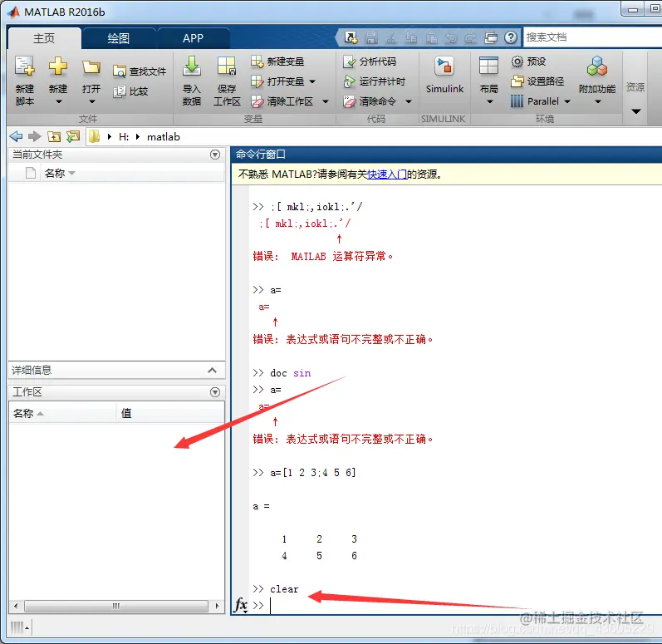This screenshot has height=644, width=662.
Task: Click the Help question mark icon
Action: point(511,37)
